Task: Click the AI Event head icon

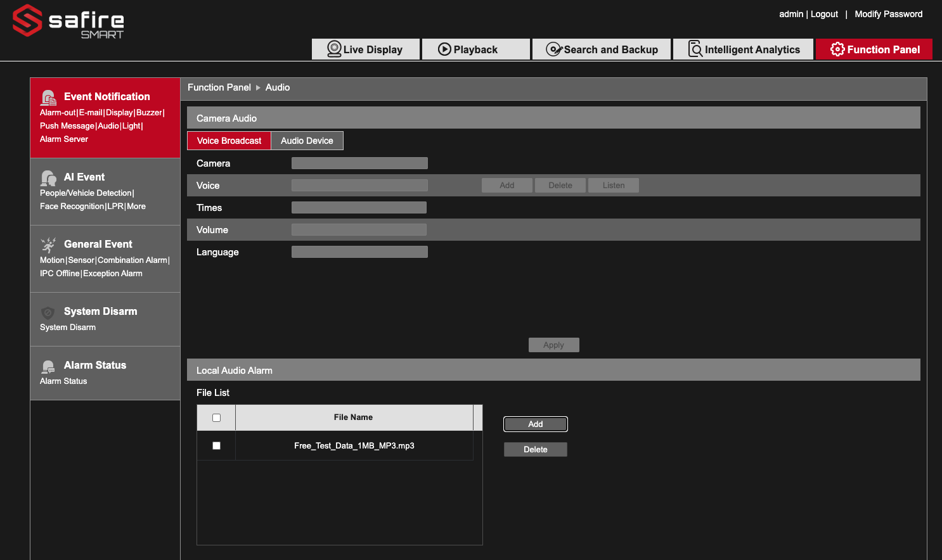Action: 49,178
